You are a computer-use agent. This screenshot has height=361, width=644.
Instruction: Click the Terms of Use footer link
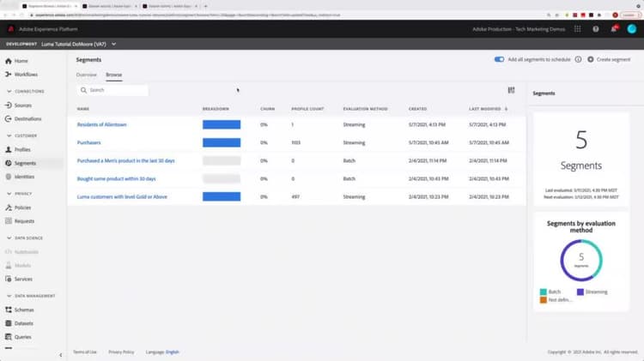click(85, 352)
